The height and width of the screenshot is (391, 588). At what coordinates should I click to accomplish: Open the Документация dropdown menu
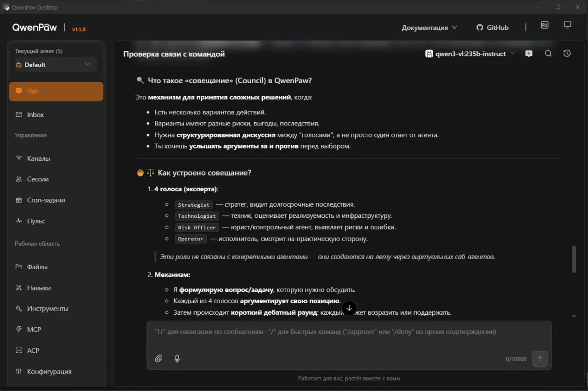[429, 28]
